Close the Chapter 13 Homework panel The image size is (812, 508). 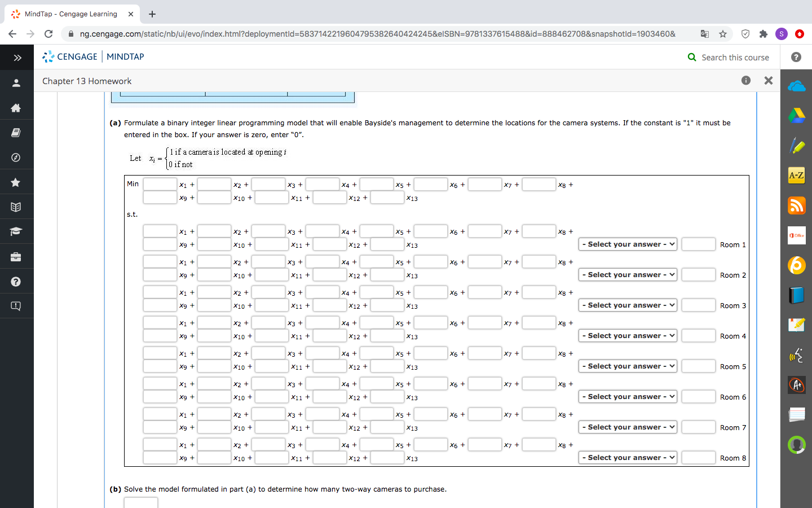[768, 81]
